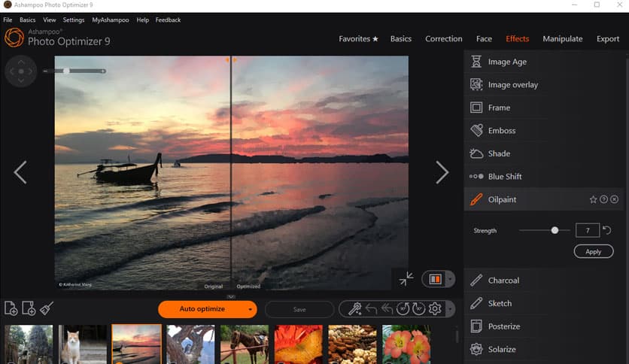Image resolution: width=629 pixels, height=364 pixels.
Task: Select the sunset beach thumbnail
Action: pyautogui.click(x=136, y=344)
